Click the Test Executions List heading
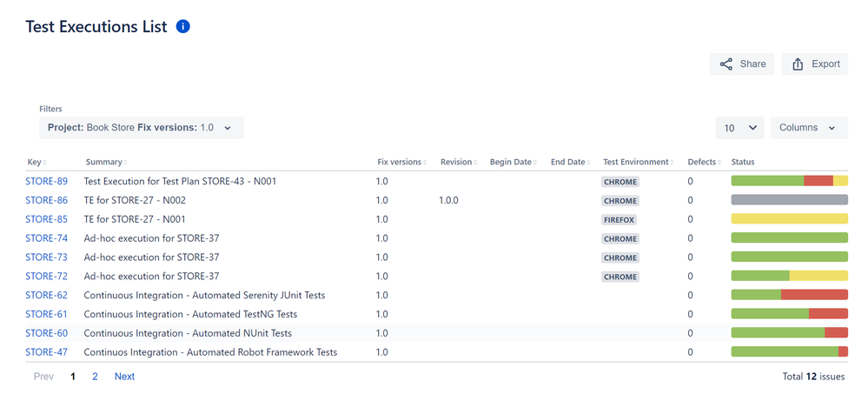The width and height of the screenshot is (868, 401). (96, 27)
